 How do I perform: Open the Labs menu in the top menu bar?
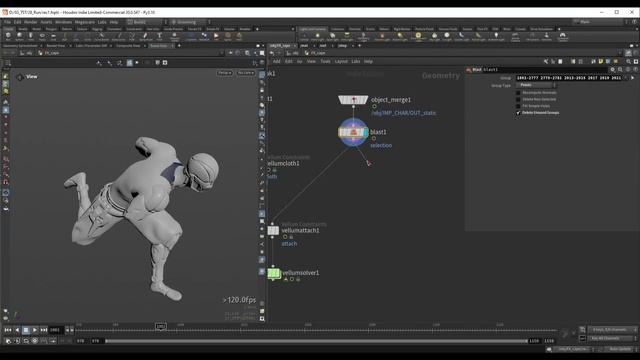(102, 22)
